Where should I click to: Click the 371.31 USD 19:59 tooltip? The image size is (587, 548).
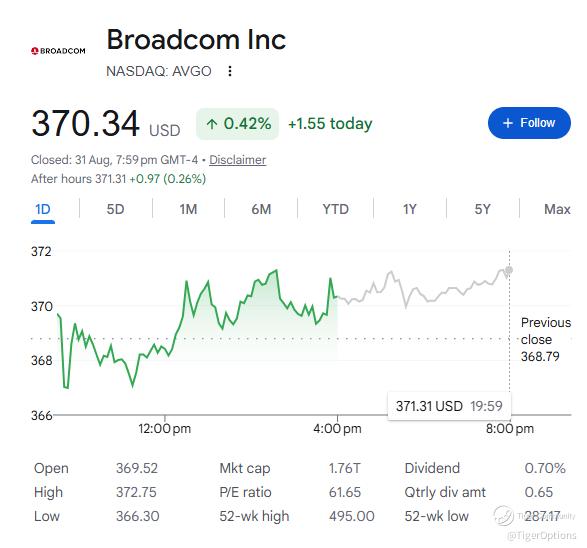point(449,406)
